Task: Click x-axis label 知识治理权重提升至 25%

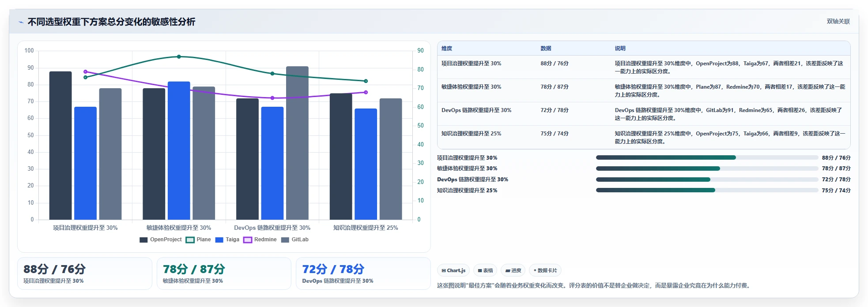Action: coord(366,228)
